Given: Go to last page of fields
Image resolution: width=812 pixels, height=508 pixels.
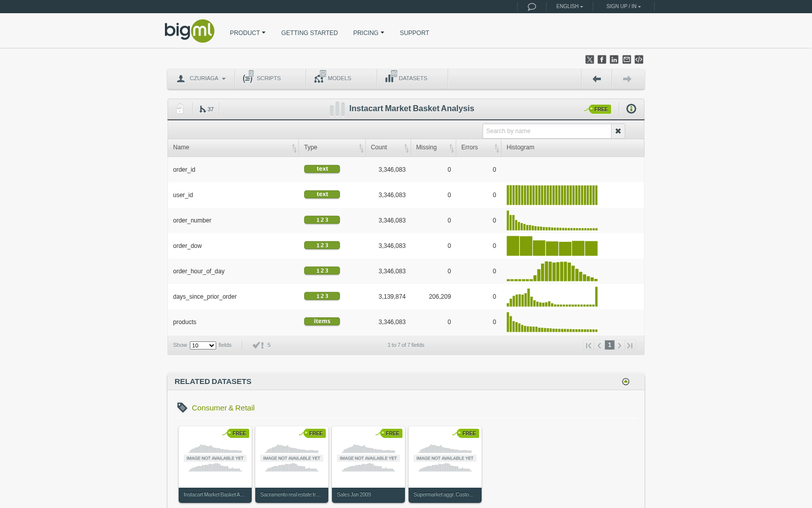Looking at the screenshot, I should (x=630, y=345).
